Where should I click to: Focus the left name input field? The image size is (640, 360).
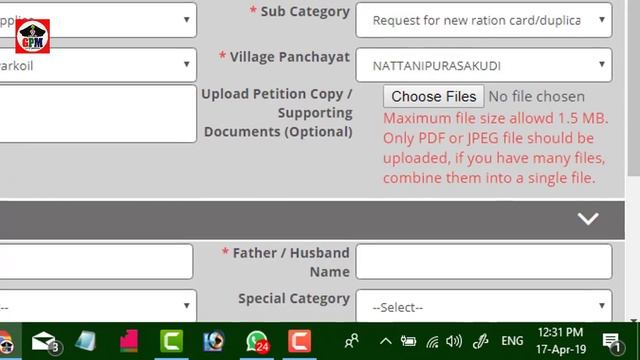[96, 262]
